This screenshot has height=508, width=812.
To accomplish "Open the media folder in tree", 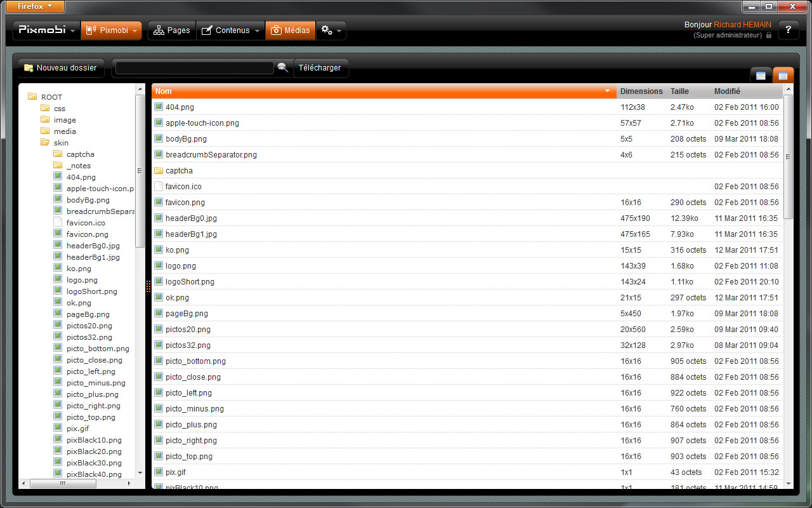I will pos(65,131).
